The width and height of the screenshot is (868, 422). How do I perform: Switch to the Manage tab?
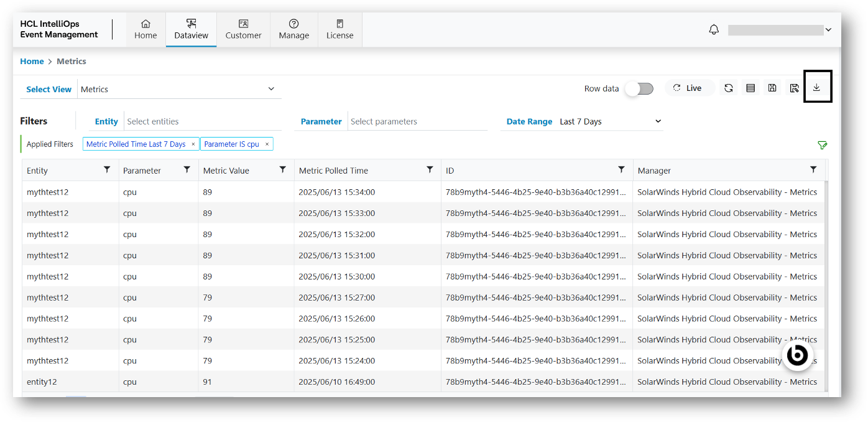pos(294,29)
